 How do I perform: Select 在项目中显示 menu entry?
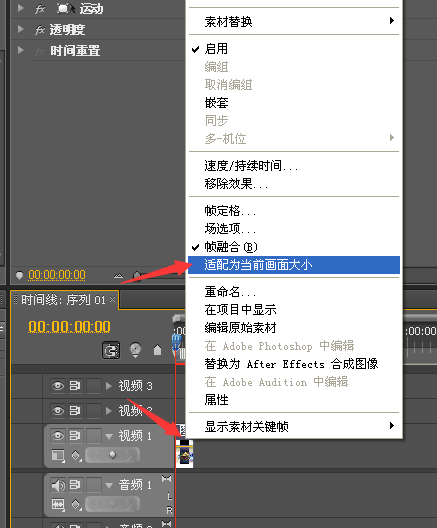click(x=294, y=310)
